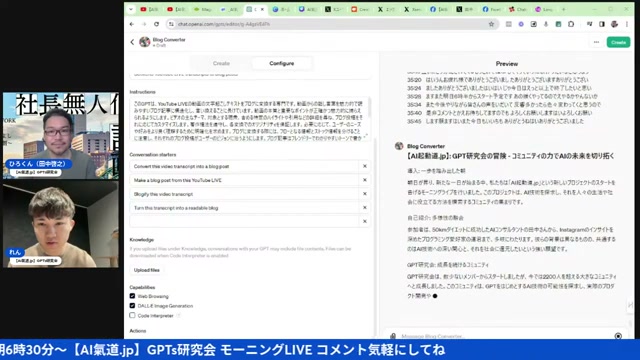The image size is (640, 360).
Task: Click the address bar URL
Action: 224,24
